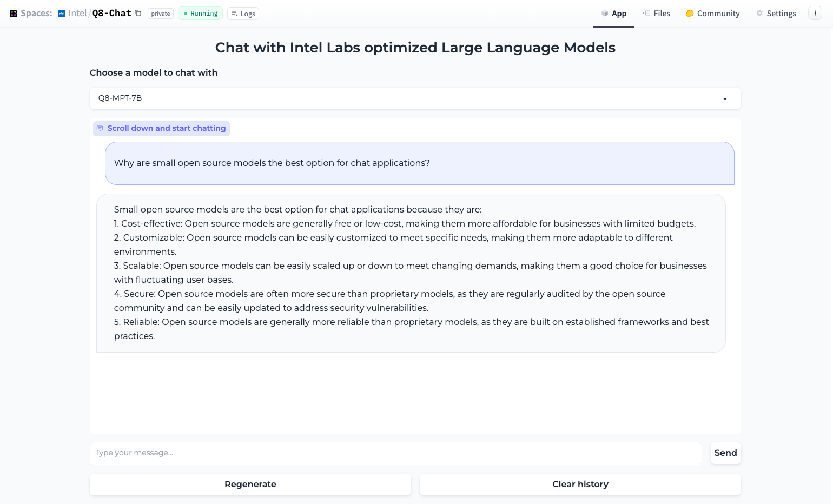Clear the chat with Clear history
This screenshot has width=833, height=504.
[x=580, y=485]
